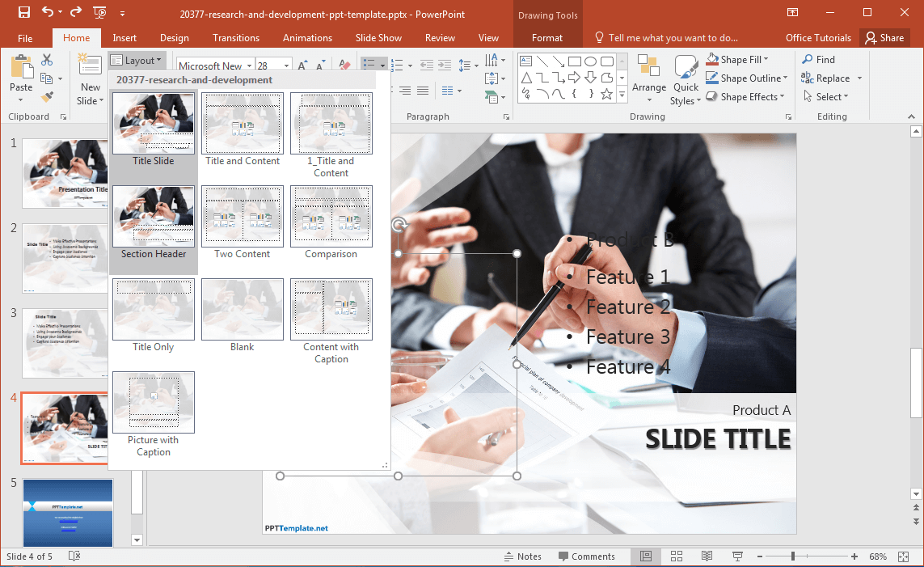Select slide 2 thumbnail in panel

click(65, 258)
